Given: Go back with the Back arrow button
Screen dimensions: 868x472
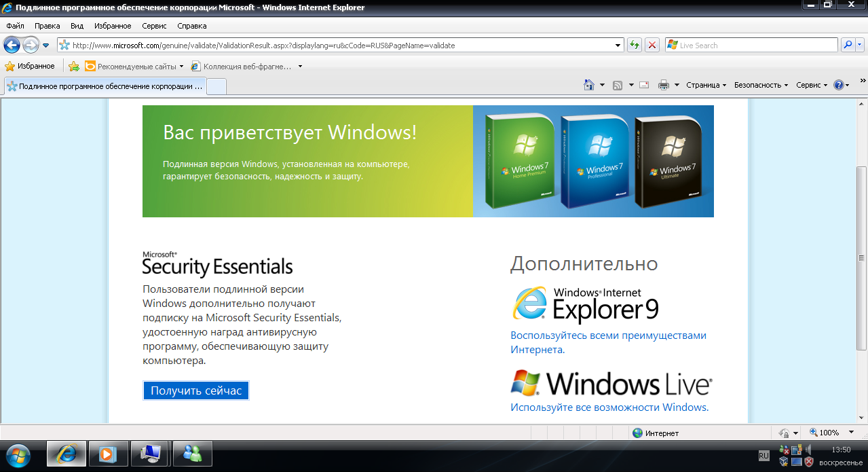Looking at the screenshot, I should 12,45.
